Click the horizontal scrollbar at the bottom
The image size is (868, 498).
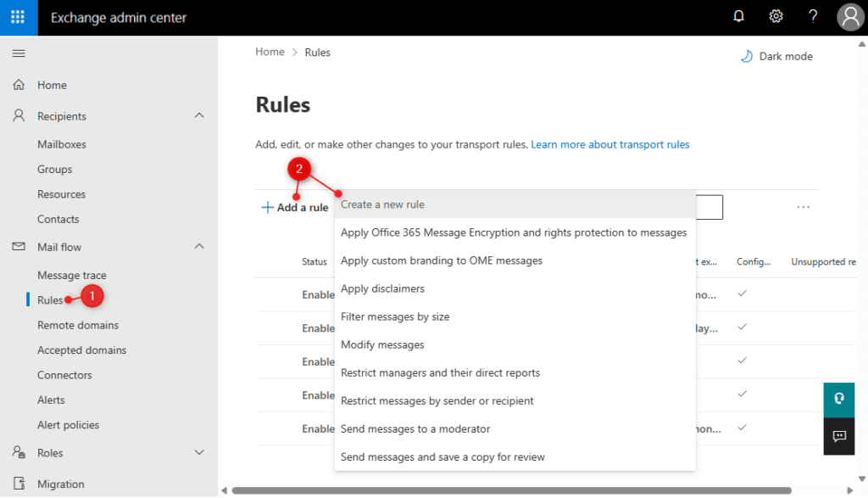pyautogui.click(x=509, y=490)
